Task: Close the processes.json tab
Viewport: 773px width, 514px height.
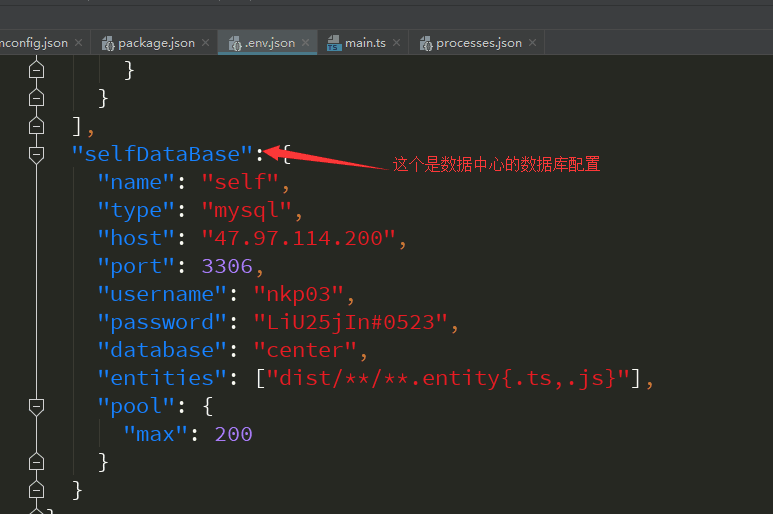Action: tap(532, 43)
